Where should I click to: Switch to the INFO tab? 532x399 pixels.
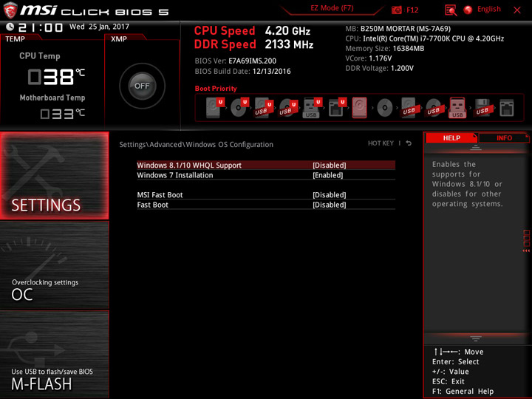504,137
